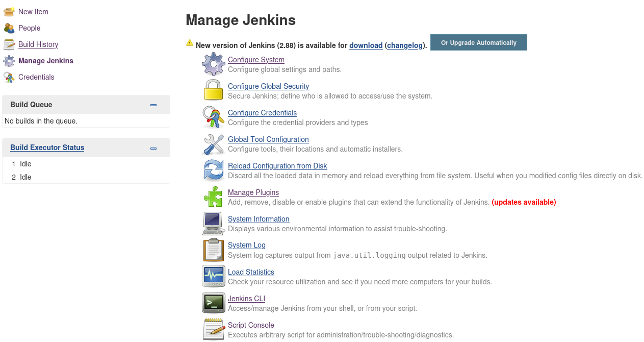The width and height of the screenshot is (644, 342).
Task: Click the Reload Configuration refresh arrows icon
Action: click(213, 170)
